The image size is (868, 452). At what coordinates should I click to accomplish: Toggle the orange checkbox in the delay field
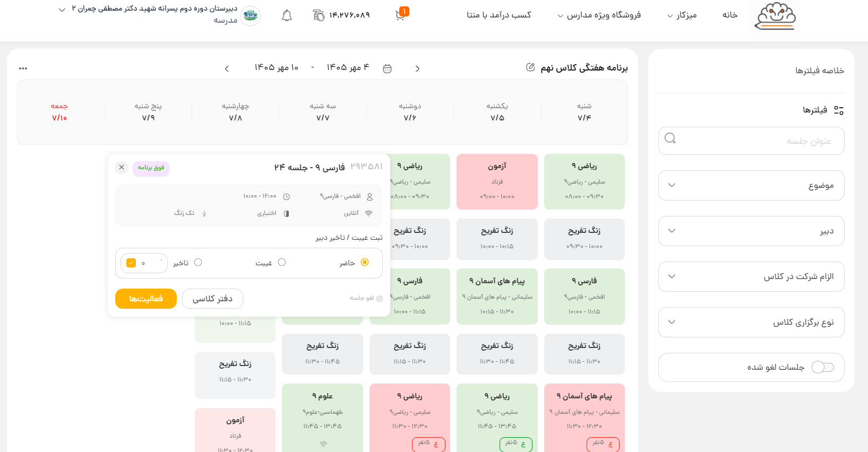[131, 263]
